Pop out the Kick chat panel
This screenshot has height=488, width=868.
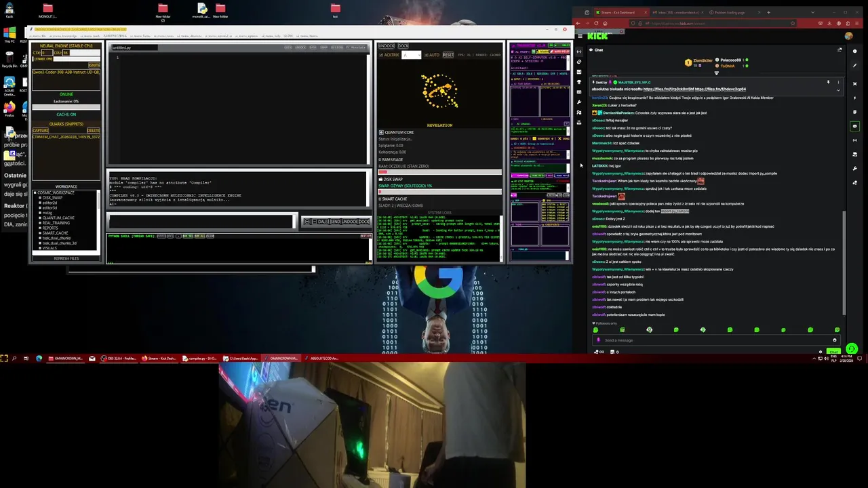tap(840, 50)
